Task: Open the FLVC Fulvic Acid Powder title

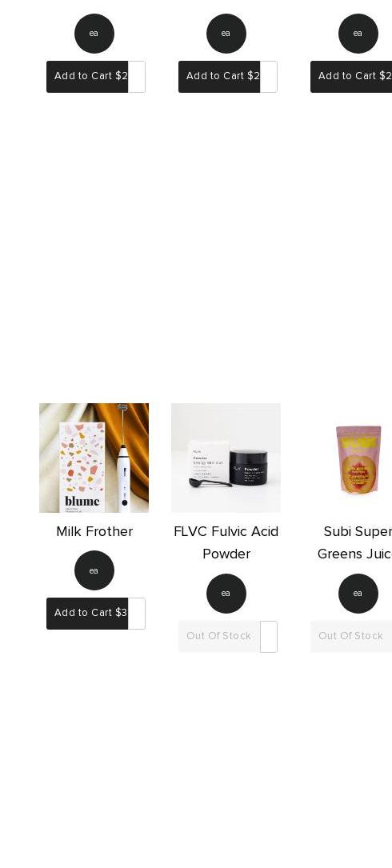Action: coord(226,542)
